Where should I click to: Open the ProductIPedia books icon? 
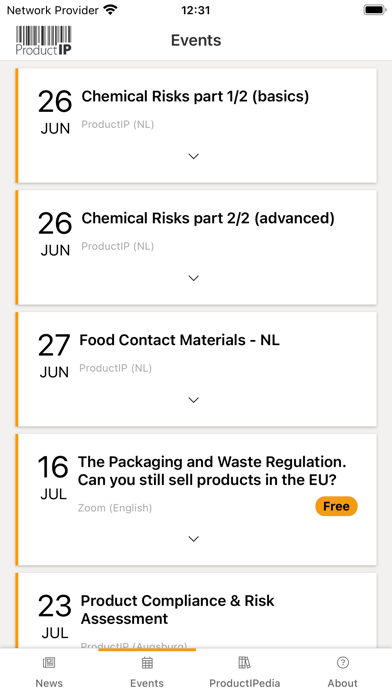coord(244,663)
